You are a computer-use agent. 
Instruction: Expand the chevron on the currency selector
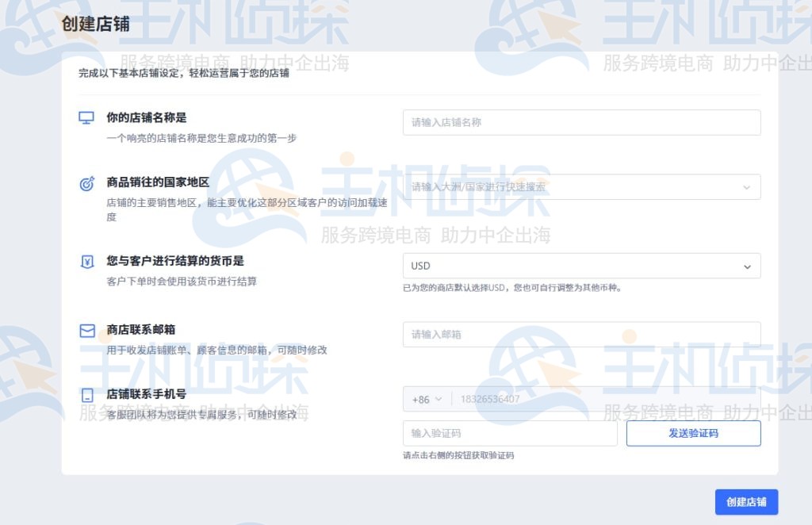point(746,266)
